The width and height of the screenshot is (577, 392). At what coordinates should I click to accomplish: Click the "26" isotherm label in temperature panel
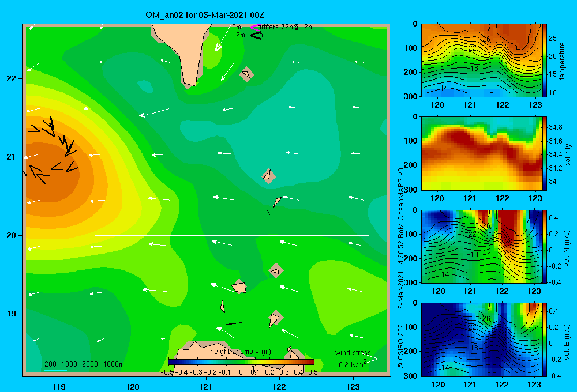[x=486, y=39]
